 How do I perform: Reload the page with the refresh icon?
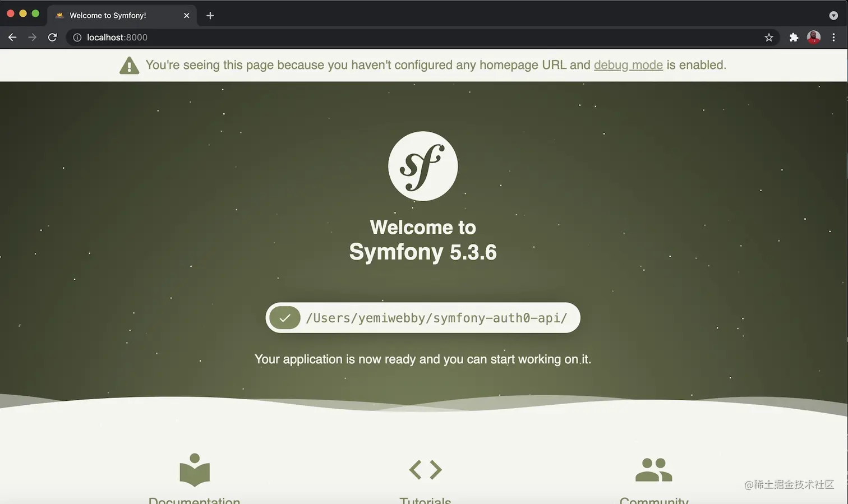pyautogui.click(x=52, y=37)
